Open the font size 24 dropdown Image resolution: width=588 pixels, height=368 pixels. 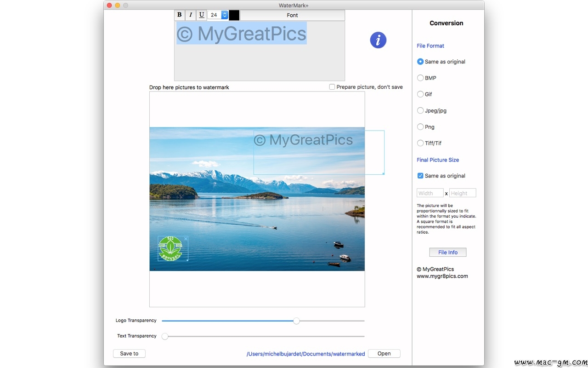[218, 15]
